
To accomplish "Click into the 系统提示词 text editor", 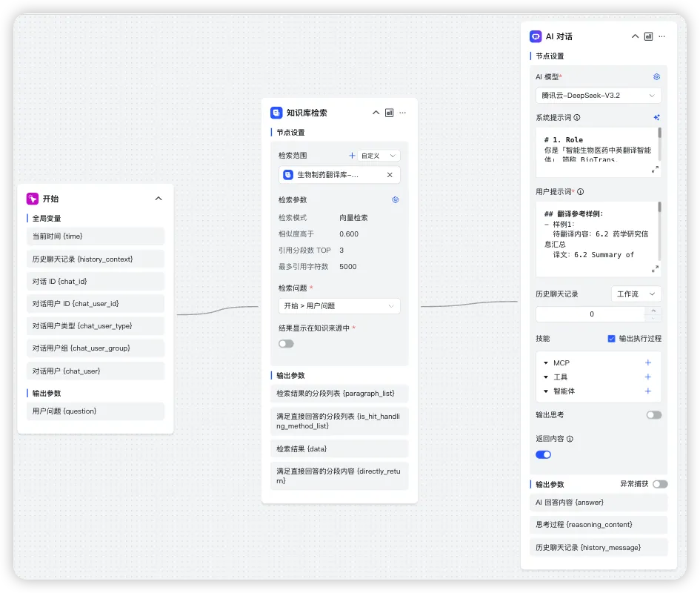I will pyautogui.click(x=599, y=150).
